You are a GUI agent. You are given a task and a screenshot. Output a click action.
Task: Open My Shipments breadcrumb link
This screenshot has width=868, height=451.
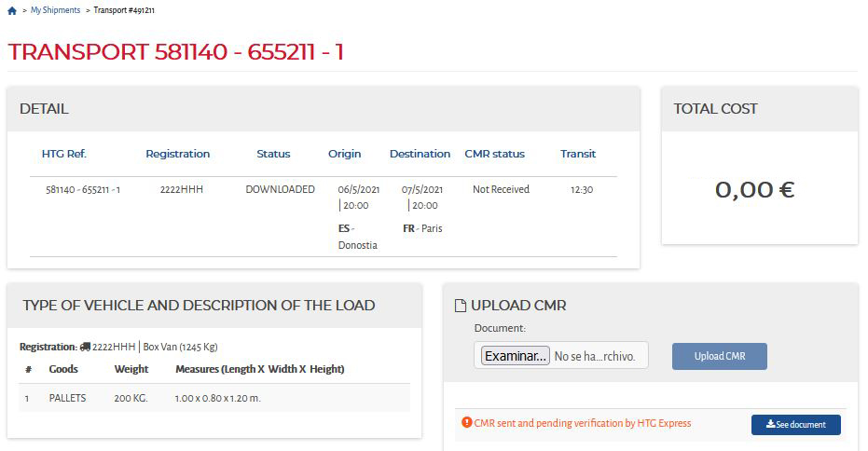[55, 10]
